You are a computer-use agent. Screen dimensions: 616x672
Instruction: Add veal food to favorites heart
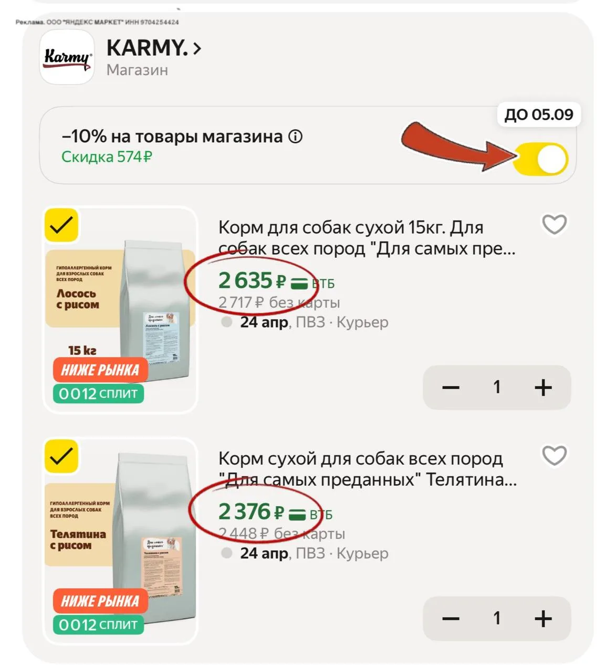tap(554, 456)
